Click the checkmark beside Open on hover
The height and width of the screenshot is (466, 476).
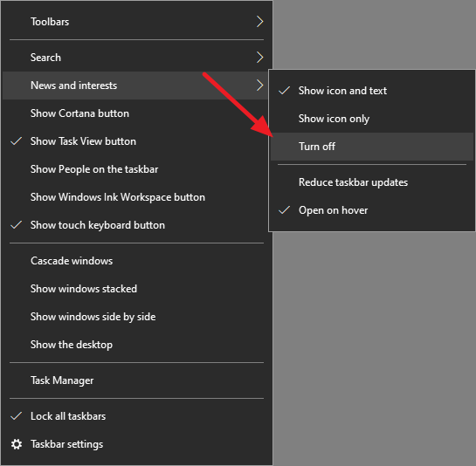pos(284,210)
